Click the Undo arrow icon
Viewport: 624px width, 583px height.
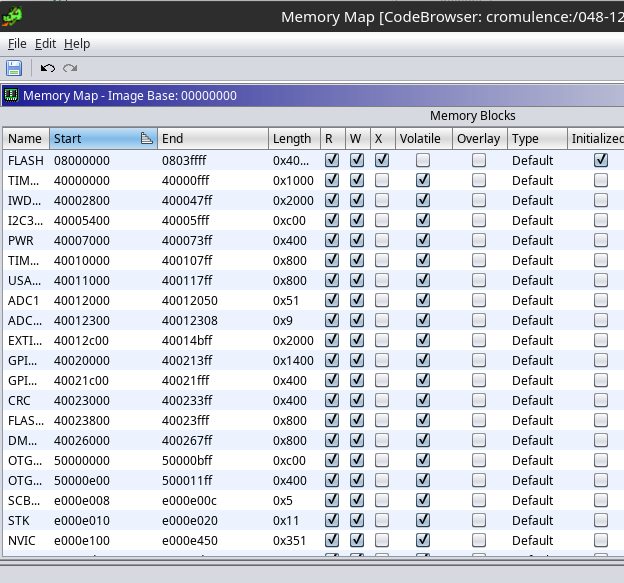pyautogui.click(x=48, y=68)
